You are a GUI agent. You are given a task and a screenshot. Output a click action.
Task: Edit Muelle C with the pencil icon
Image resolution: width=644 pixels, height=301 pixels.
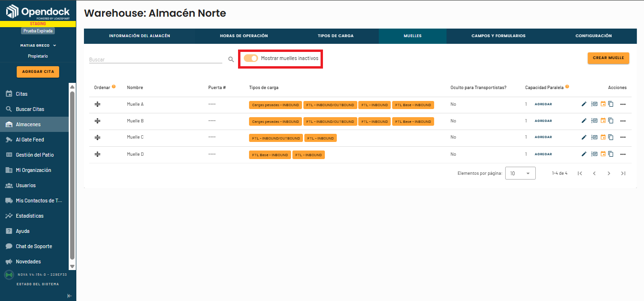pos(584,137)
